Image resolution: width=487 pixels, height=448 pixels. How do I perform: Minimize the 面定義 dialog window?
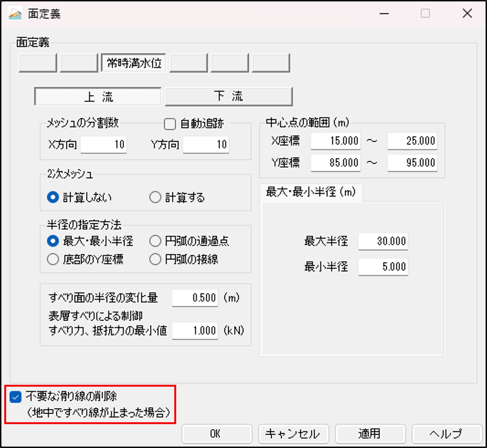[384, 13]
